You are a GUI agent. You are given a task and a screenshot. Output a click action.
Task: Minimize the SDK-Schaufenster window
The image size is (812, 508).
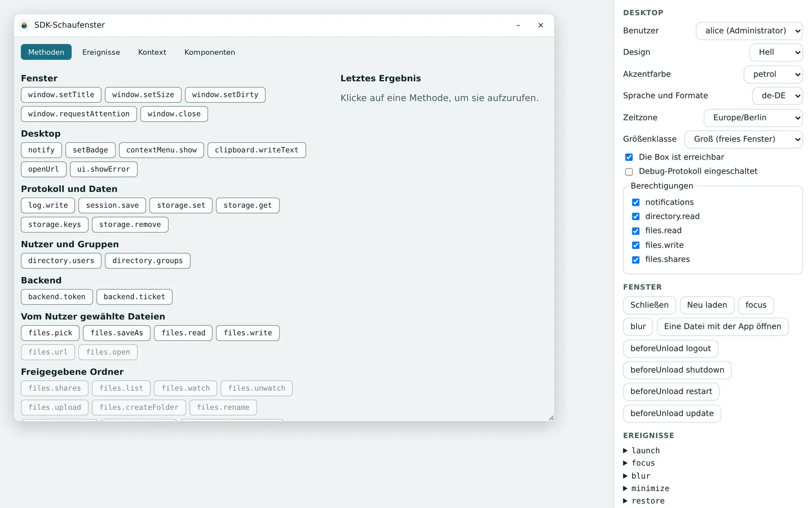pyautogui.click(x=518, y=25)
